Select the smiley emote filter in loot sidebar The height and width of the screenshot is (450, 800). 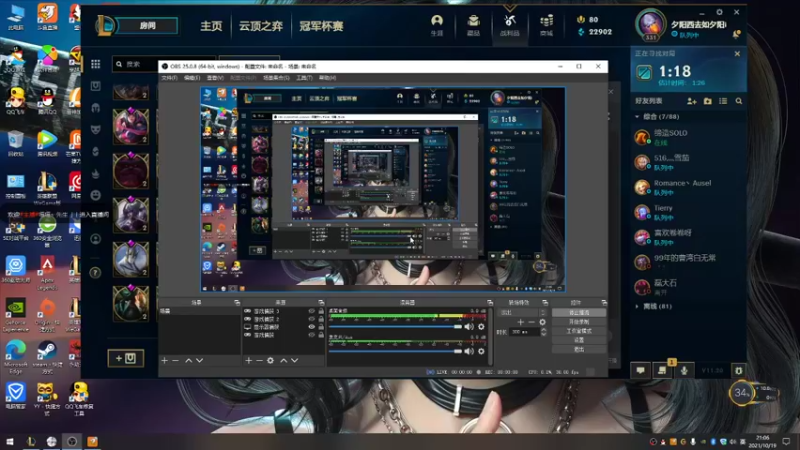pyautogui.click(x=95, y=195)
